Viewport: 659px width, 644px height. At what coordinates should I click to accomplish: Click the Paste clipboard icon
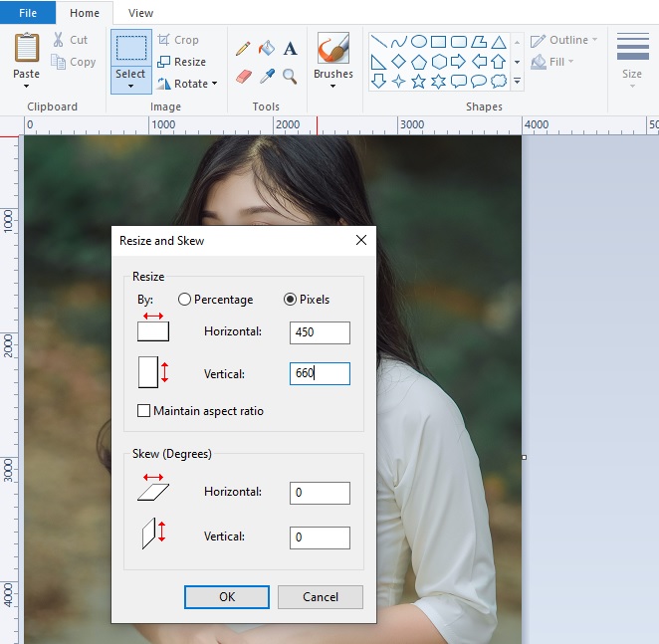27,48
